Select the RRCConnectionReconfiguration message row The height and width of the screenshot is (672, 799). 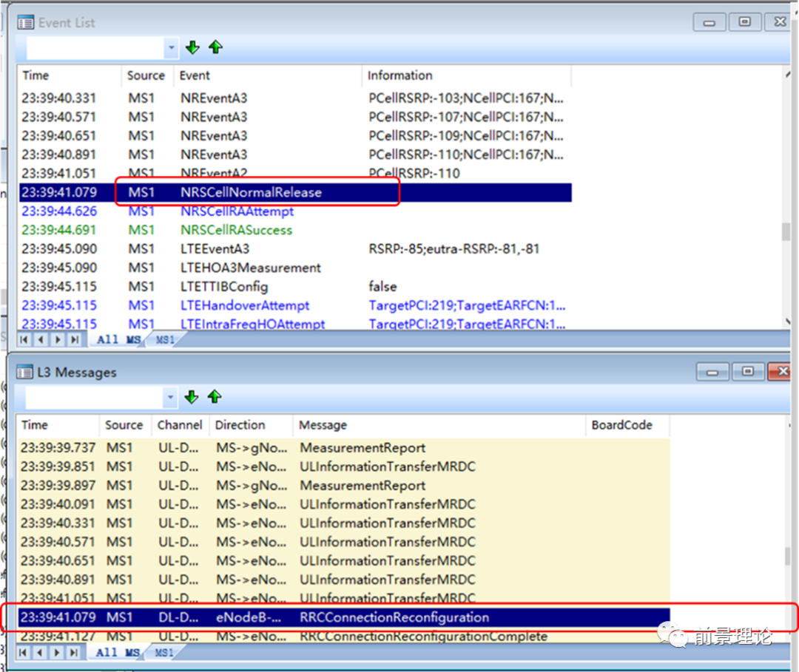pos(344,617)
